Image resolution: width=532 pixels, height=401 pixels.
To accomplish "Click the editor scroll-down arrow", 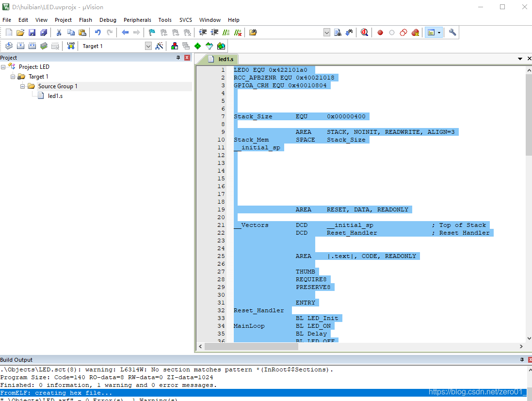I will [x=529, y=338].
